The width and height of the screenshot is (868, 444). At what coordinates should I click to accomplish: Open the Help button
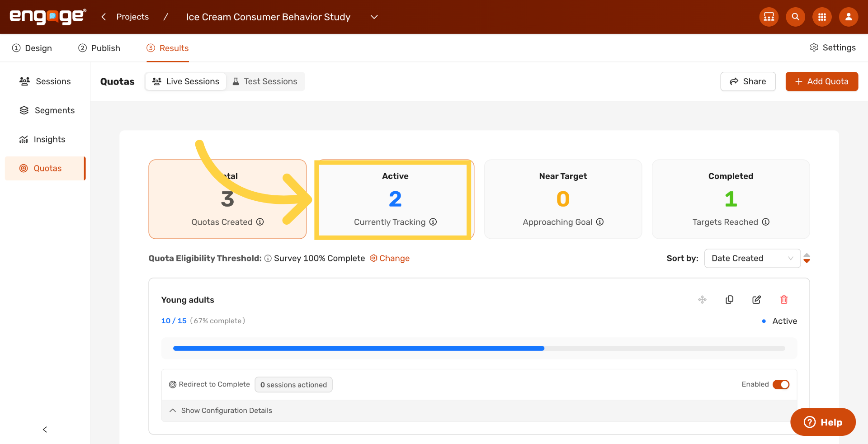tap(823, 422)
